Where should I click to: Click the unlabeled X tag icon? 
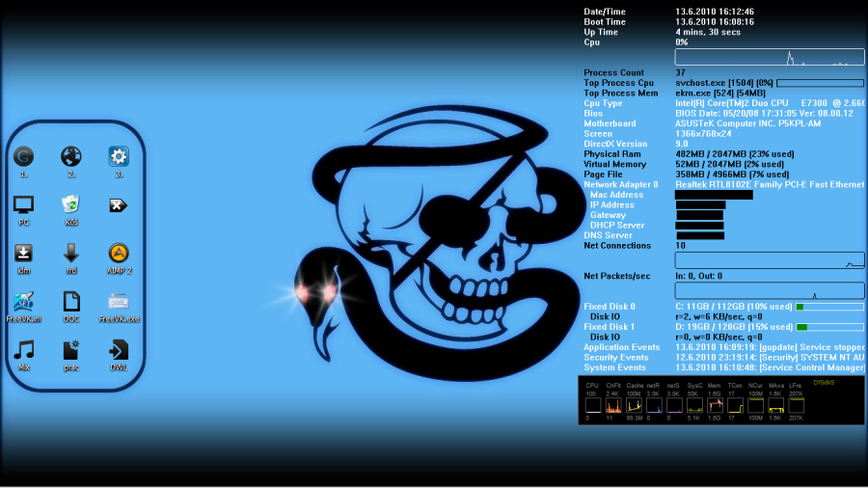119,204
